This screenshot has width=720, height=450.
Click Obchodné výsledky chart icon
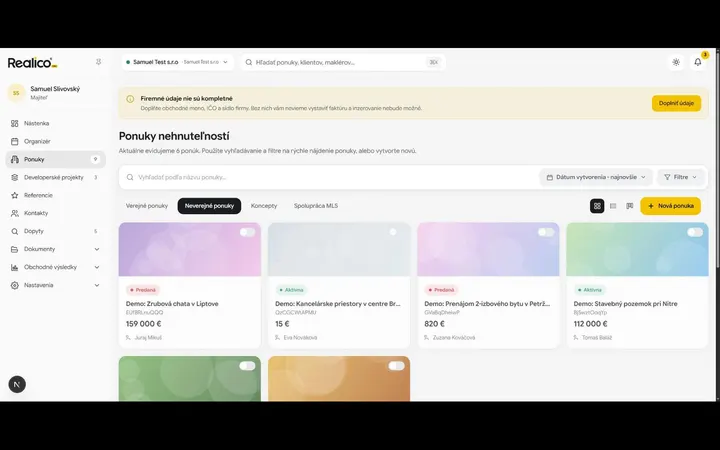point(15,267)
